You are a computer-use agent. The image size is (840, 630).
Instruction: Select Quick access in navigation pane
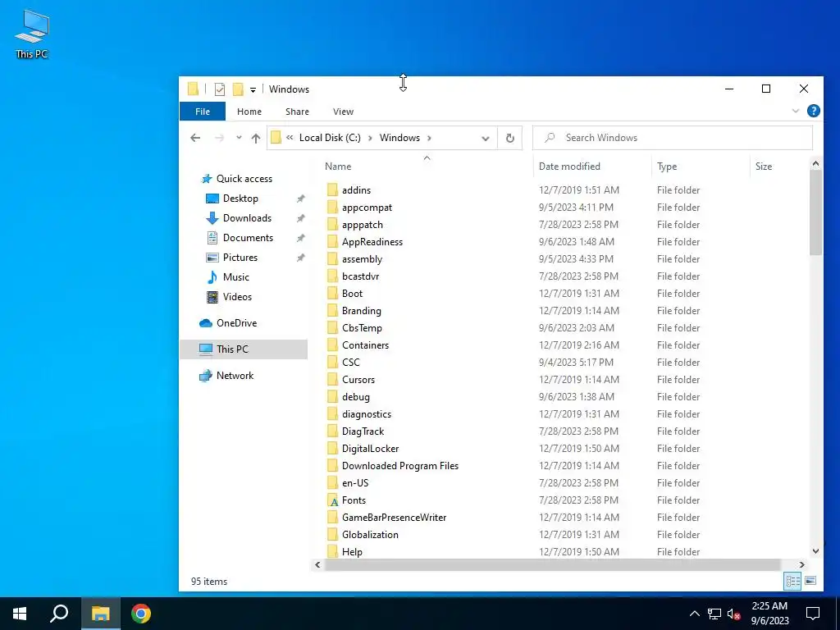pos(244,178)
